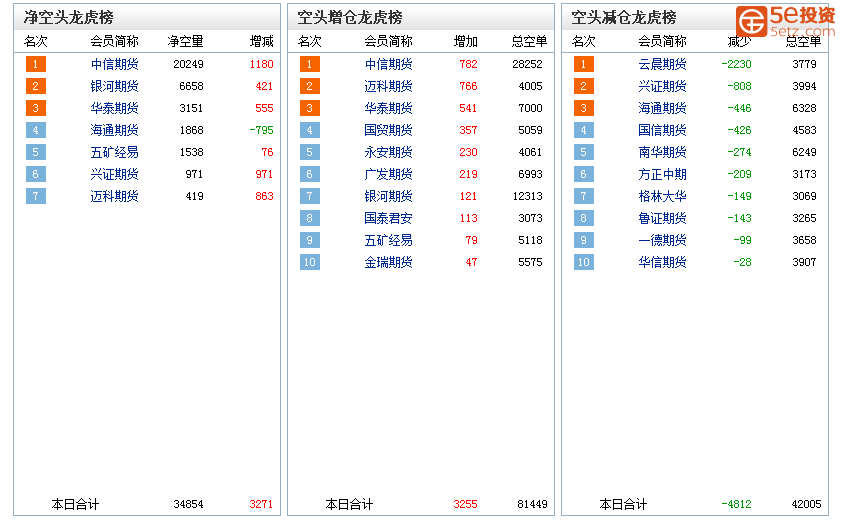Open 华泰期货 link in 空头增仓龙虎榜 table
The width and height of the screenshot is (843, 521).
coord(389,109)
